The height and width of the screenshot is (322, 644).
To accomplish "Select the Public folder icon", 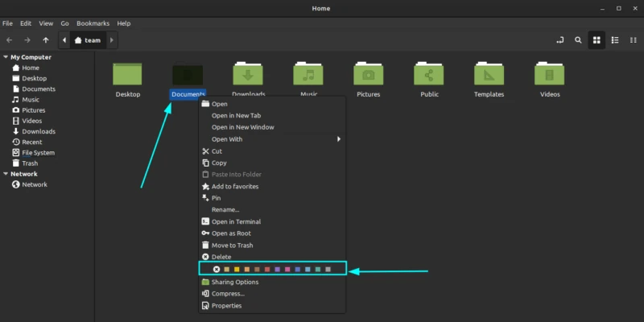I will (429, 74).
